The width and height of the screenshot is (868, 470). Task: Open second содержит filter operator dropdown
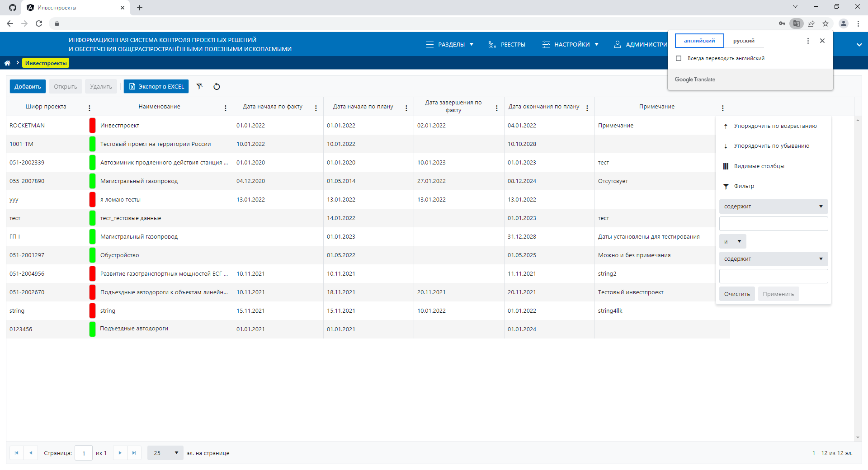pyautogui.click(x=774, y=259)
